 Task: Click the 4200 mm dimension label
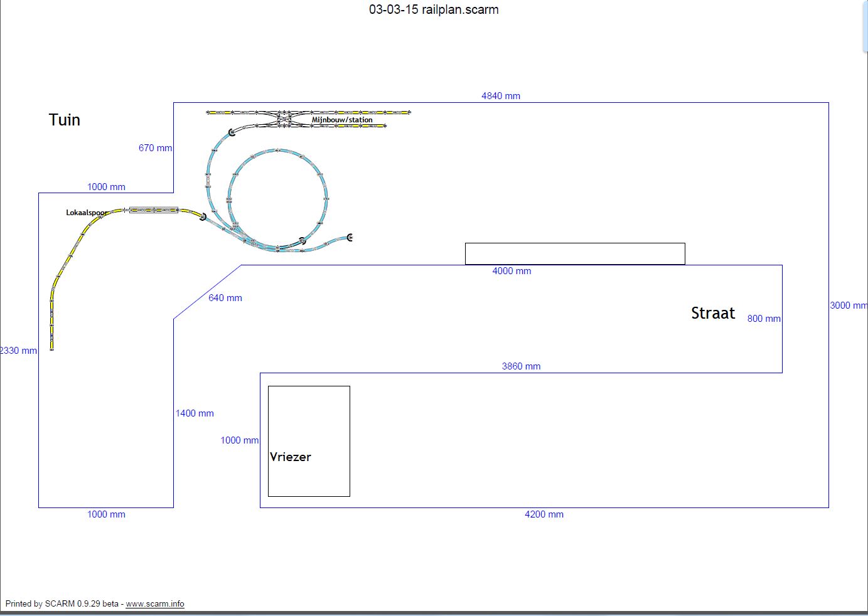(x=544, y=514)
